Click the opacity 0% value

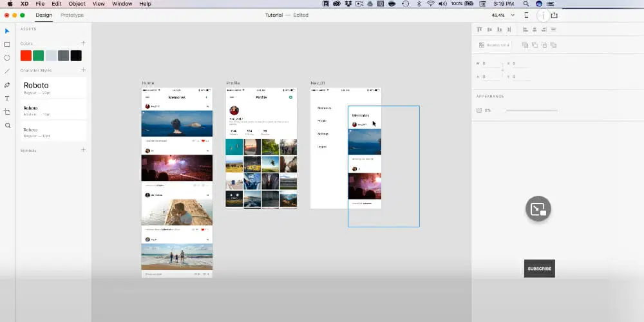click(488, 111)
